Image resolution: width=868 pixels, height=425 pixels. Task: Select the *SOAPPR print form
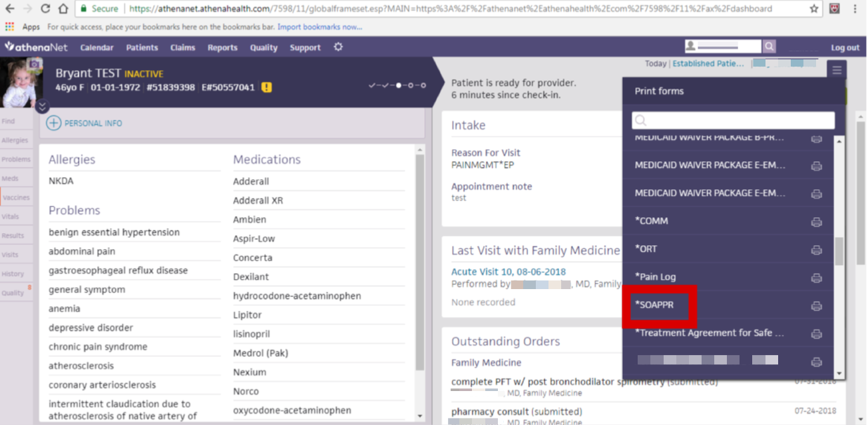click(x=654, y=305)
